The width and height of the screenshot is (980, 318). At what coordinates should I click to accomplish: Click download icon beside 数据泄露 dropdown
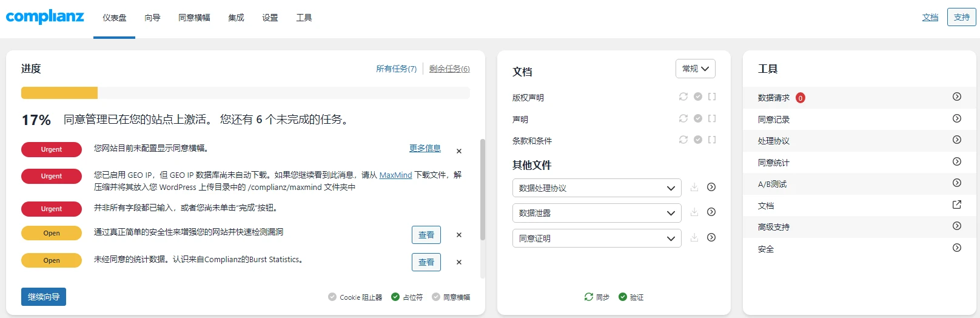pyautogui.click(x=694, y=212)
